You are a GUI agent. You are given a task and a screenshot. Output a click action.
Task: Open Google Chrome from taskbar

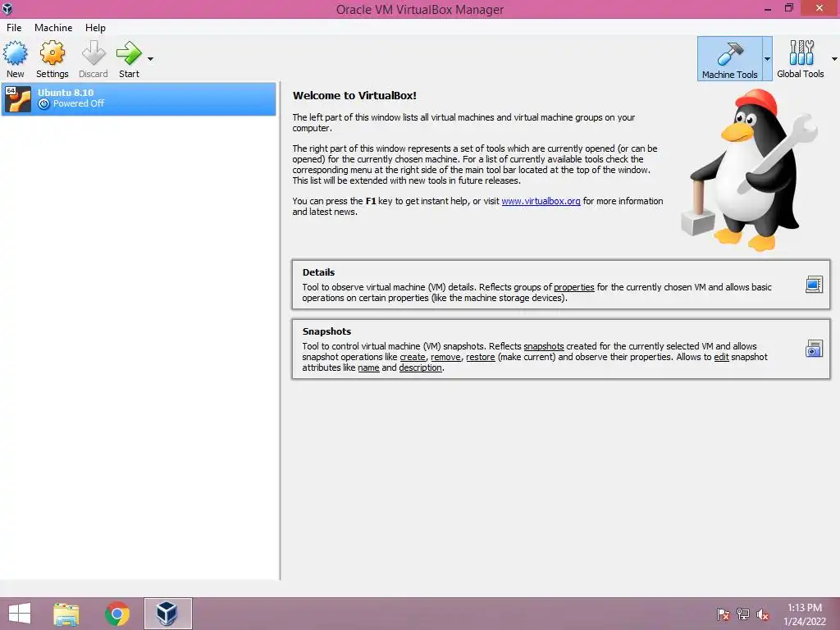click(x=117, y=614)
